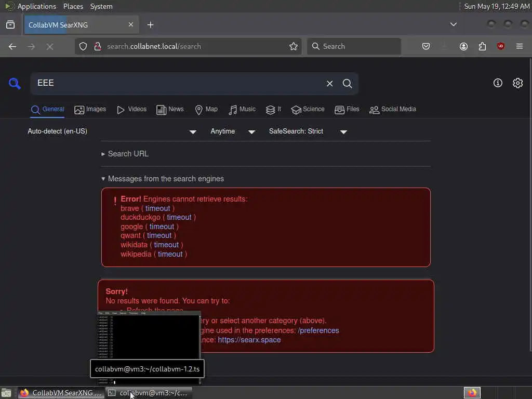Click the terminal window preview thumbnail
The width and height of the screenshot is (532, 399).
pyautogui.click(x=149, y=335)
